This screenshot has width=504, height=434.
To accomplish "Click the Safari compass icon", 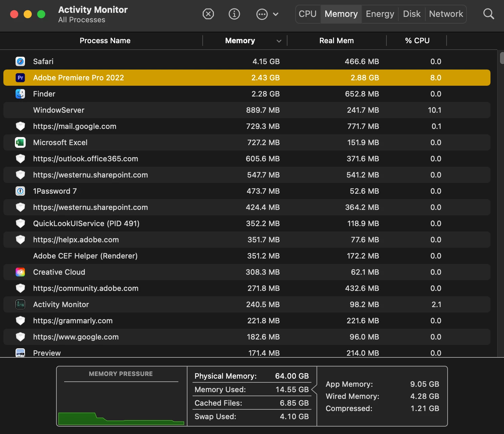I will tap(20, 61).
